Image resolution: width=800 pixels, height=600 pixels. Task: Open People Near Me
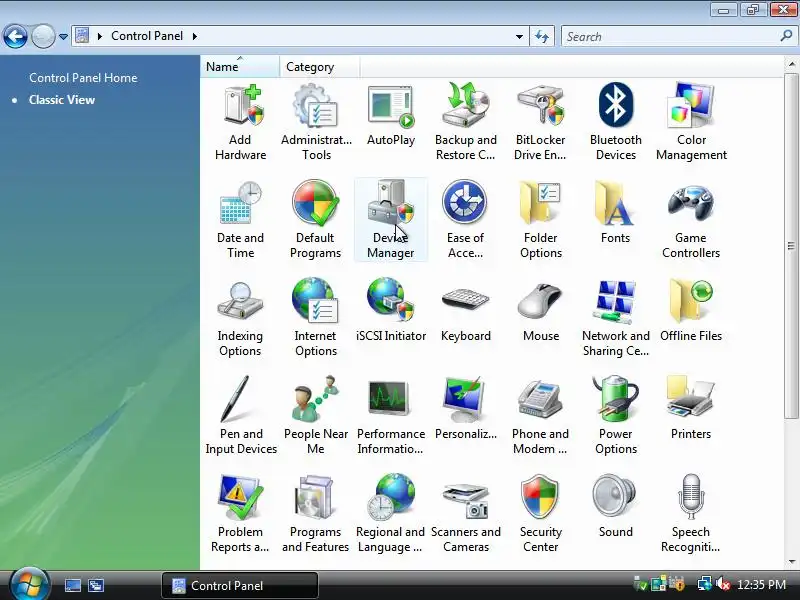coord(315,416)
